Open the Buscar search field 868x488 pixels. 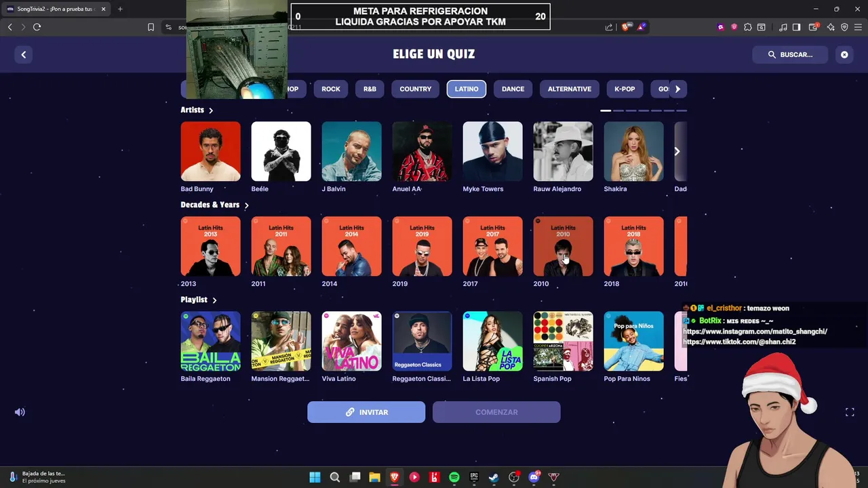pyautogui.click(x=790, y=55)
